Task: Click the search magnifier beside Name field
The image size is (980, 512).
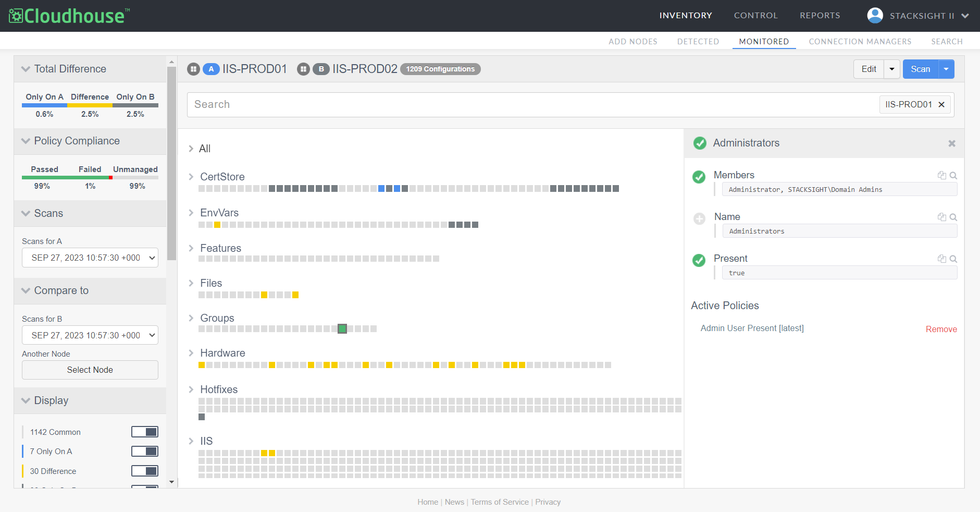Action: click(x=953, y=217)
